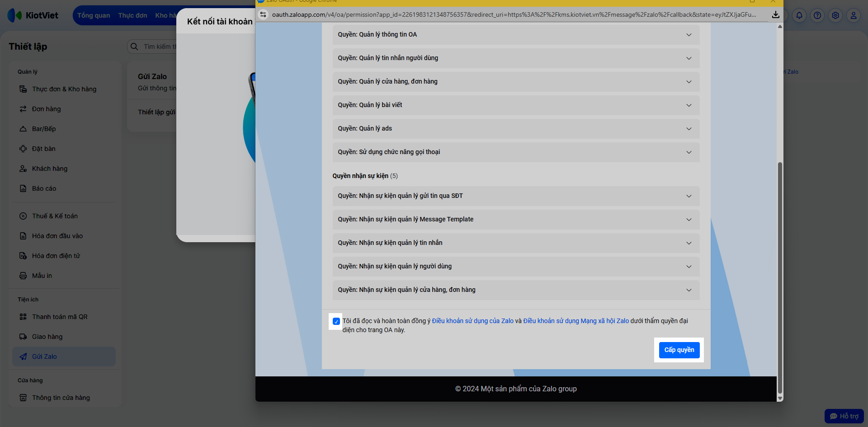This screenshot has width=868, height=427.
Task: Expand the Quản lý thông tin OA permission
Action: pos(516,35)
